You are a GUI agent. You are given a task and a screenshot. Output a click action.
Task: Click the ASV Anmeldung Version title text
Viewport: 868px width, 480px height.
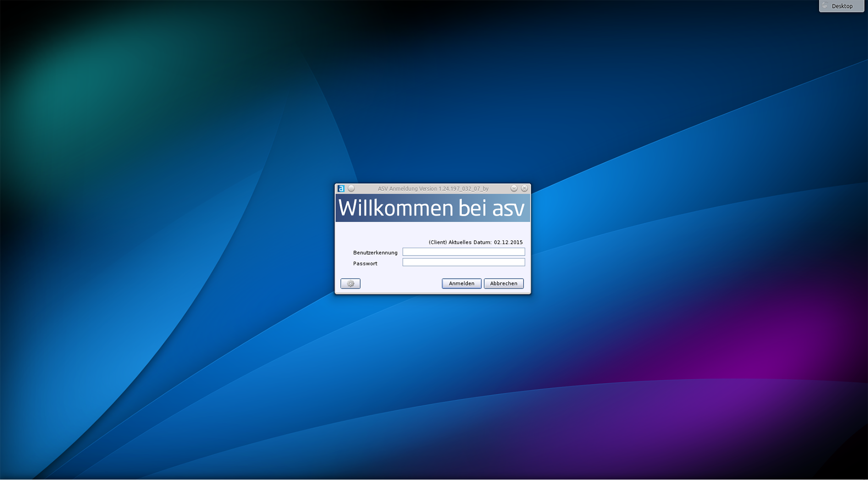[433, 189]
